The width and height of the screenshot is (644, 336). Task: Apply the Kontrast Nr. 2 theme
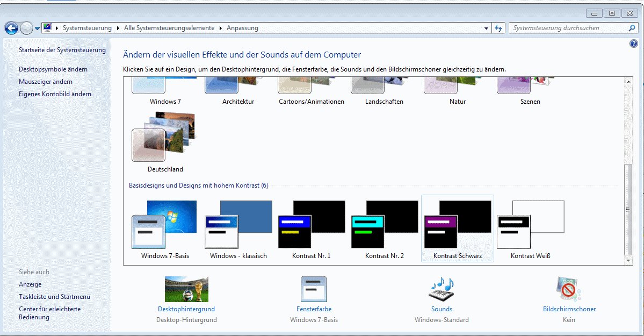385,230
